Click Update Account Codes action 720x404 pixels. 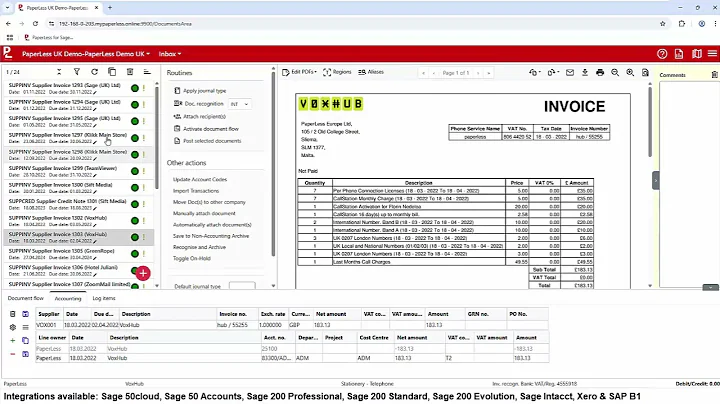point(200,180)
